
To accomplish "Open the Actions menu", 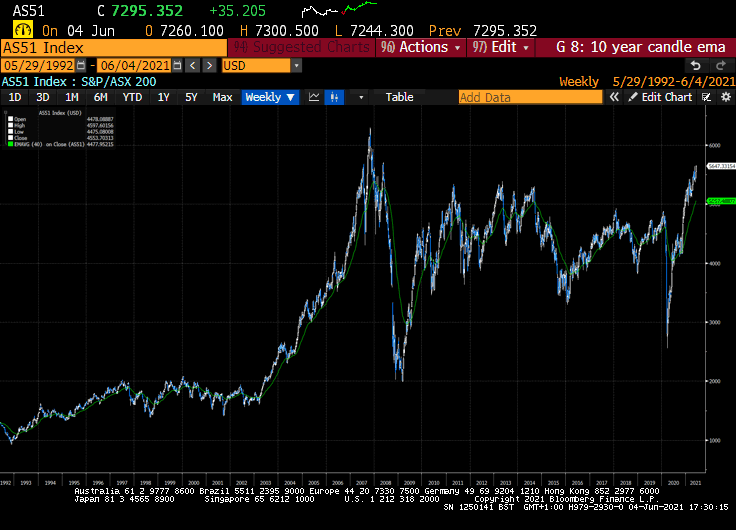I will point(421,47).
